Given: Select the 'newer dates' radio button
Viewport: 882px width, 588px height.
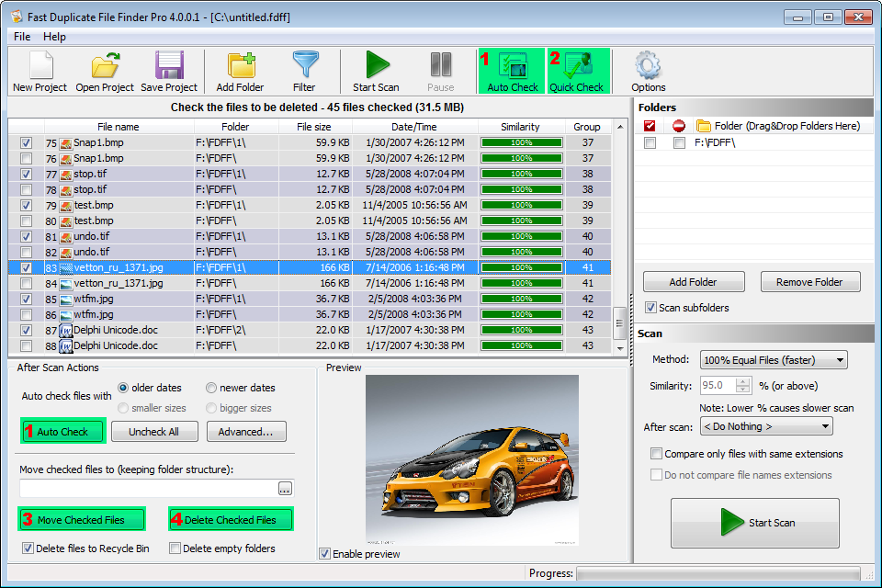Looking at the screenshot, I should click(x=211, y=388).
